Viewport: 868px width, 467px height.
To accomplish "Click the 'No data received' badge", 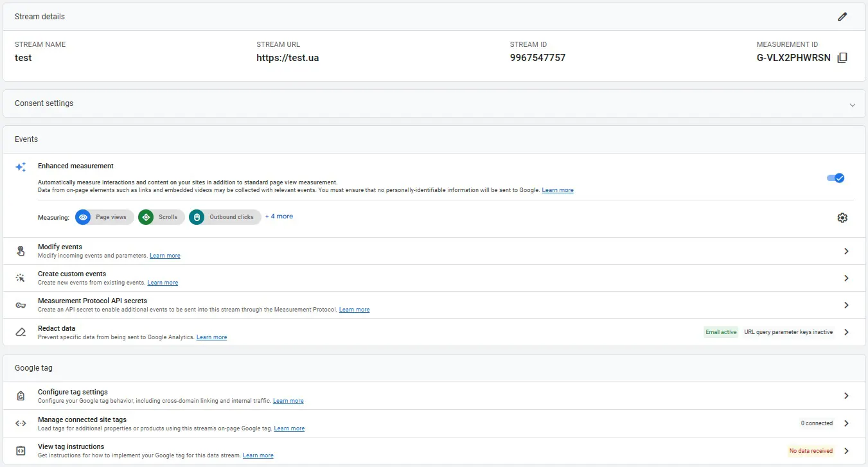I will pyautogui.click(x=811, y=451).
